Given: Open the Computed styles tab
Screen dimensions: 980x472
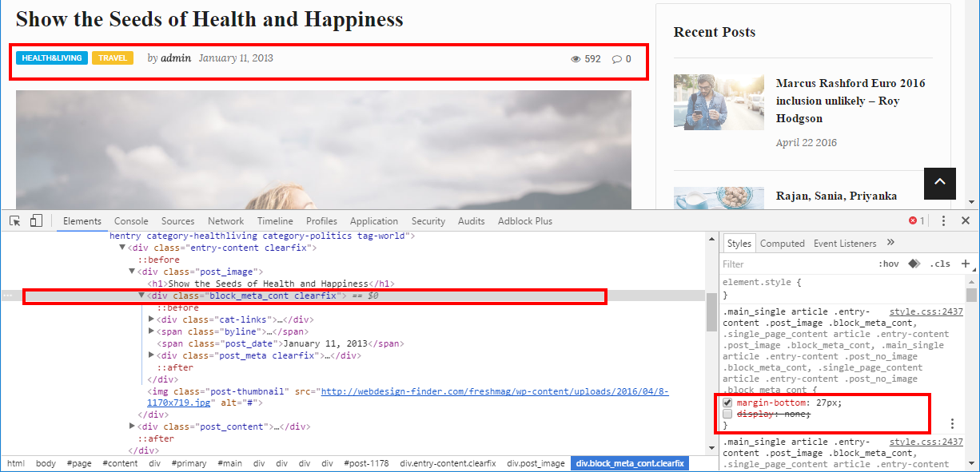Looking at the screenshot, I should click(782, 244).
